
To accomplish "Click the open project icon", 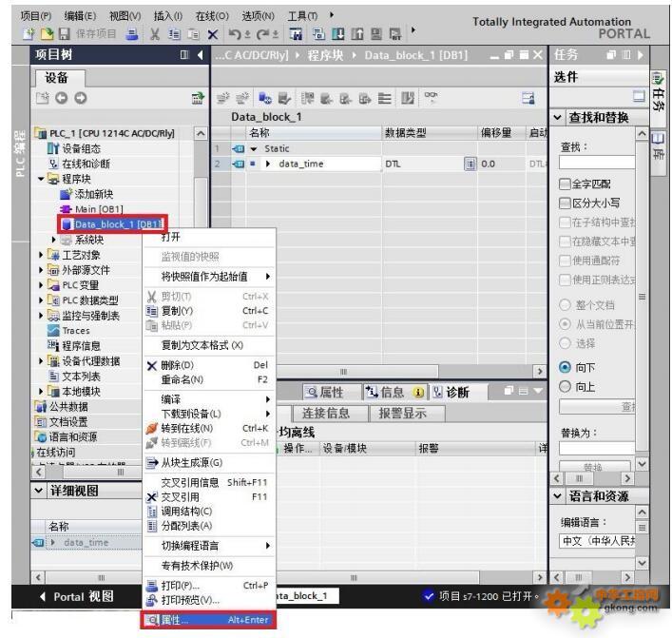I will tap(47, 34).
